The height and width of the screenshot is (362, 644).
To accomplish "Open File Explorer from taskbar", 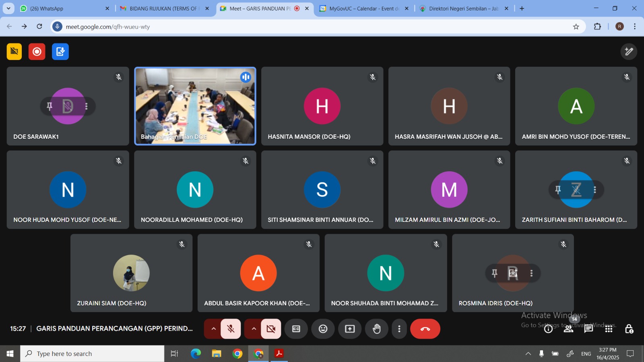I will (x=217, y=354).
